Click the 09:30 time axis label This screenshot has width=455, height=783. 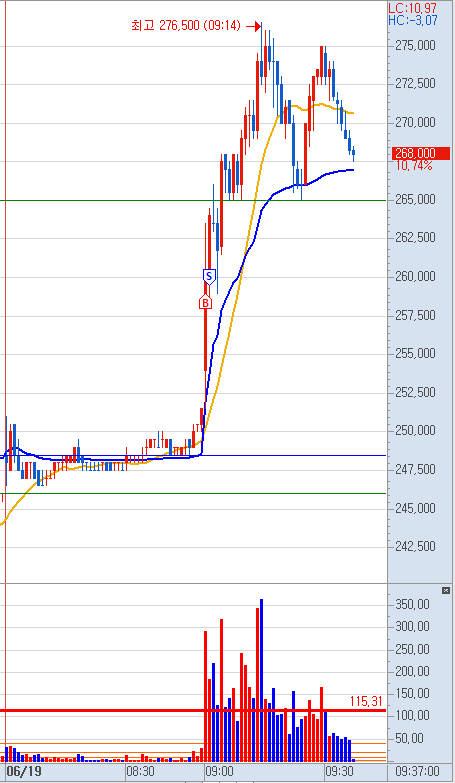[x=341, y=771]
